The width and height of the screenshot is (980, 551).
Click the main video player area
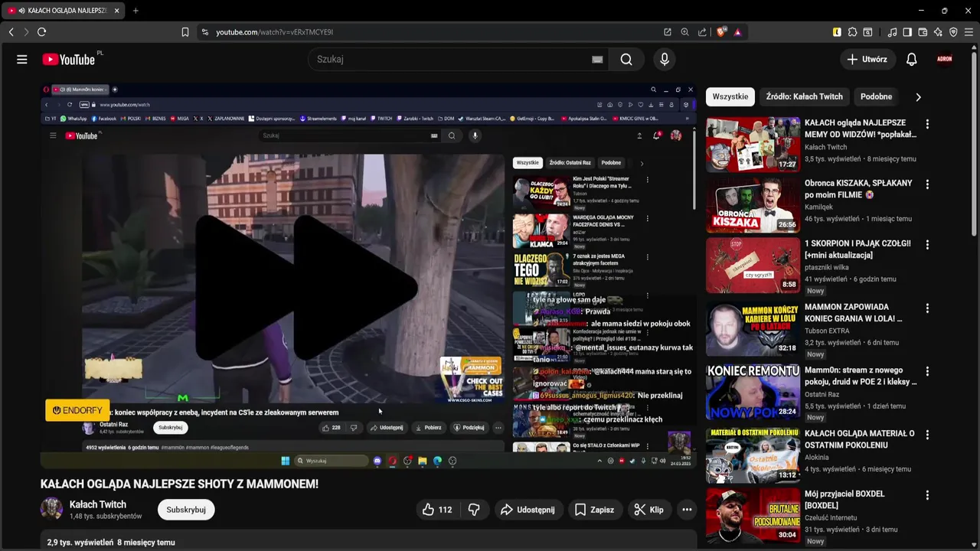[x=368, y=275]
